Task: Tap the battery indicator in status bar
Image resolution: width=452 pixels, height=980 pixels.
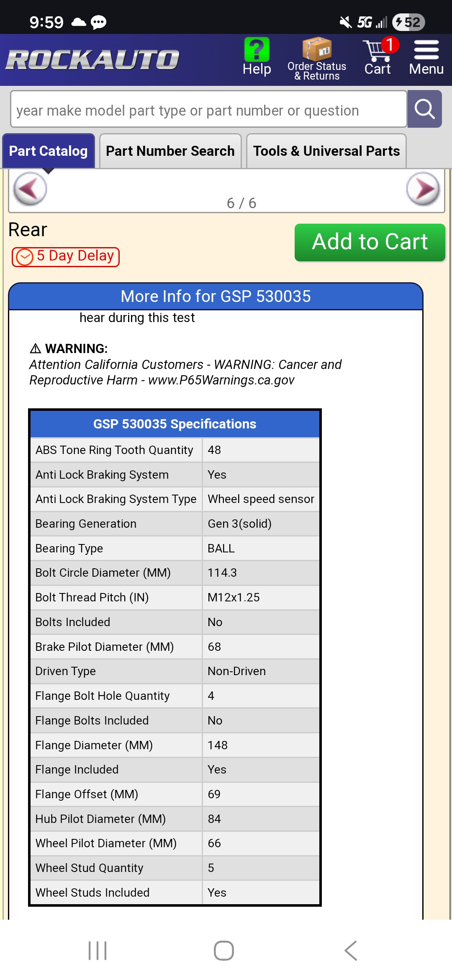Action: coord(408,22)
